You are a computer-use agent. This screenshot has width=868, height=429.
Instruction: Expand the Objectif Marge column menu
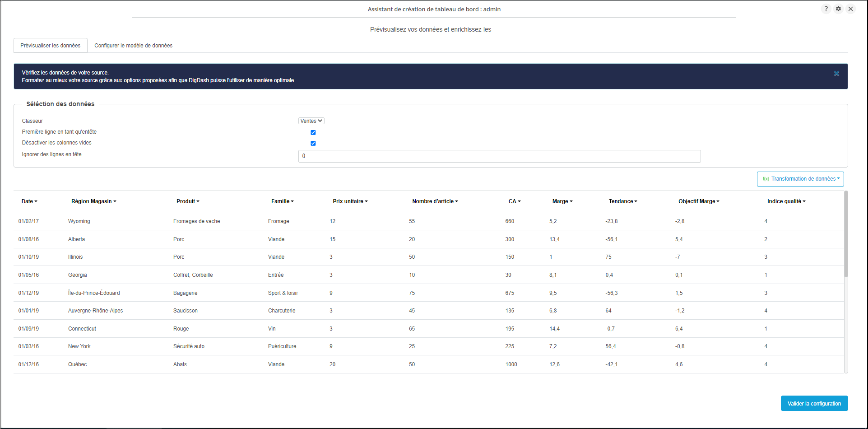[699, 201]
